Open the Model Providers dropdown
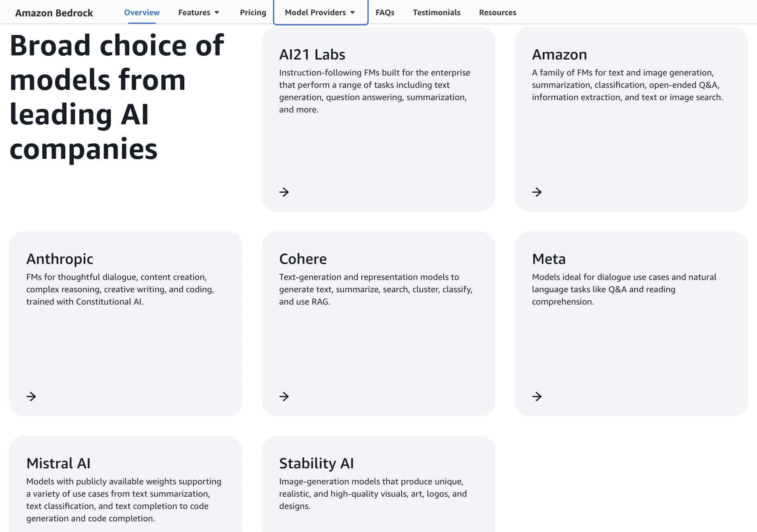The height and width of the screenshot is (532, 757). coord(320,12)
